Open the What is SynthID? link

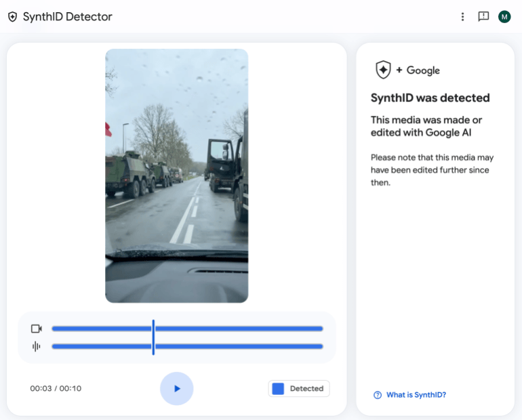[416, 395]
